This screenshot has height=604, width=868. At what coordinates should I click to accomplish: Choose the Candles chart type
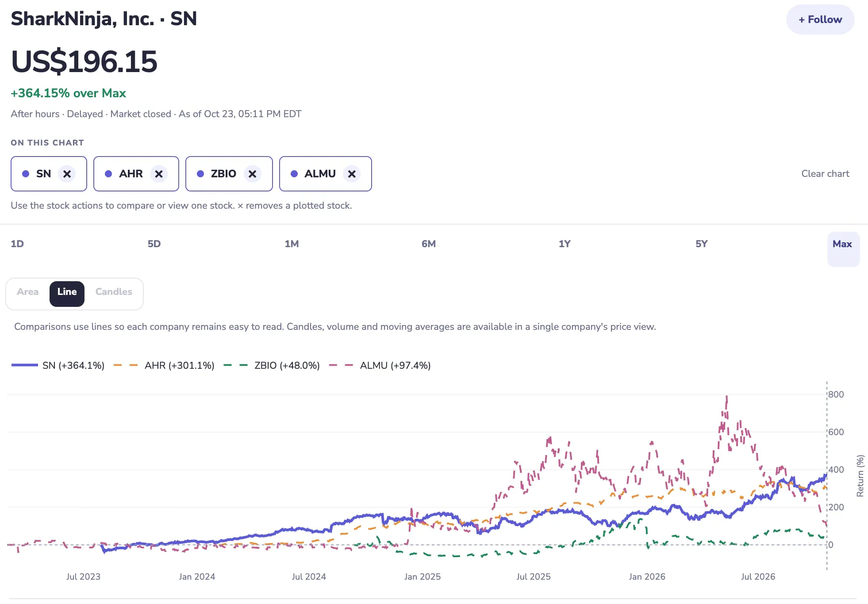point(114,292)
